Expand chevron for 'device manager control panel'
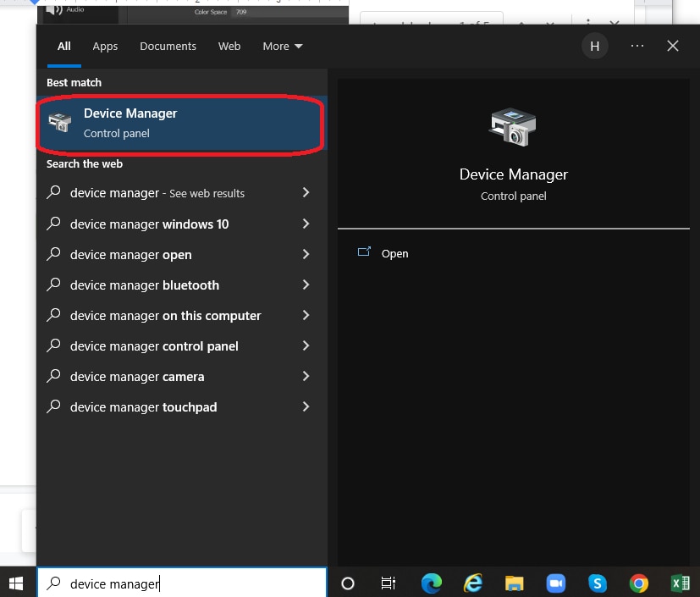 [x=306, y=345]
